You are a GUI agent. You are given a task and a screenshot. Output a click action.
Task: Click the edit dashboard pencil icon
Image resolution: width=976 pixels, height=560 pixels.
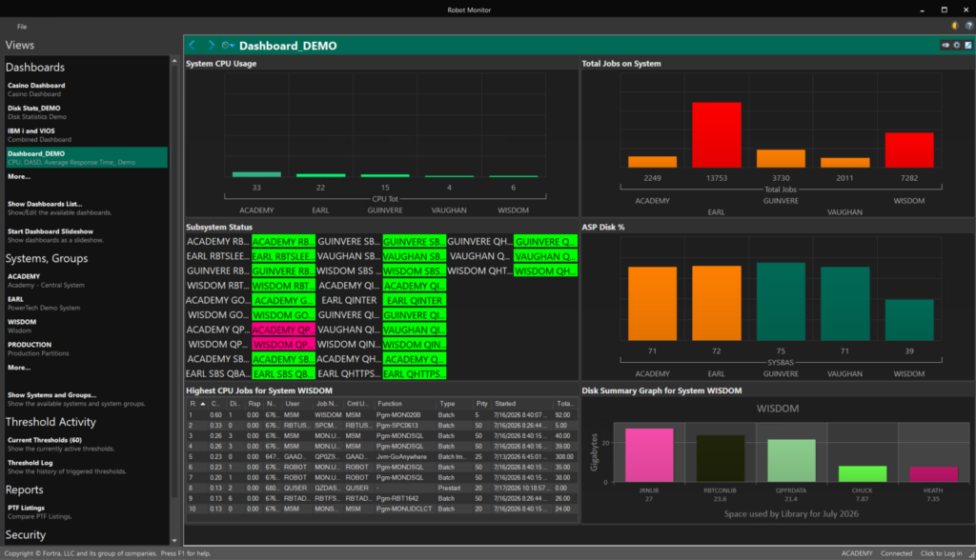[968, 45]
